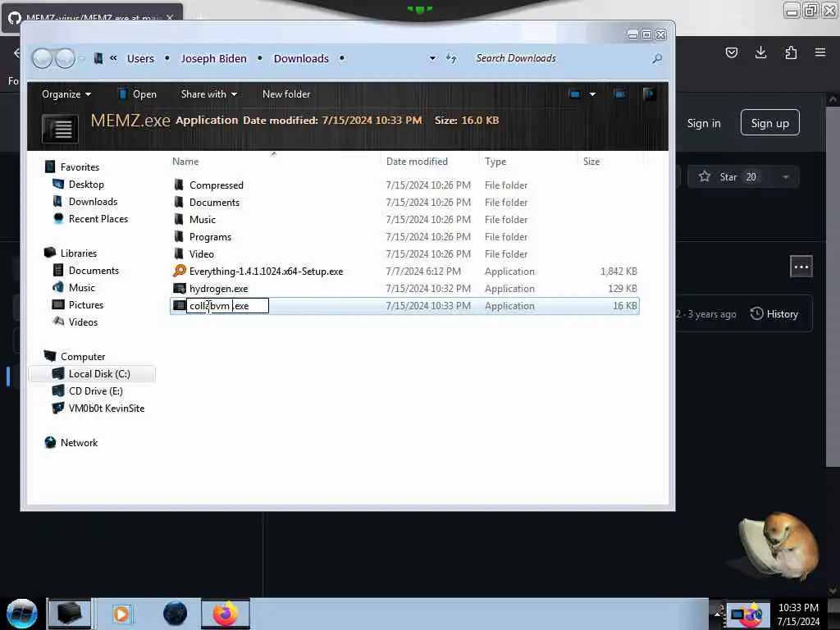Launch media player from taskbar
The width and height of the screenshot is (840, 630).
pyautogui.click(x=121, y=614)
